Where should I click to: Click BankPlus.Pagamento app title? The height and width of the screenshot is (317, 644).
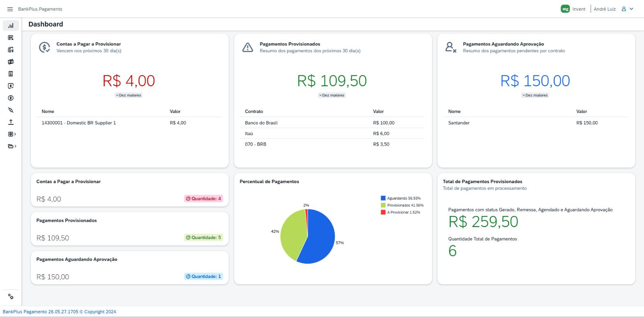pos(40,9)
